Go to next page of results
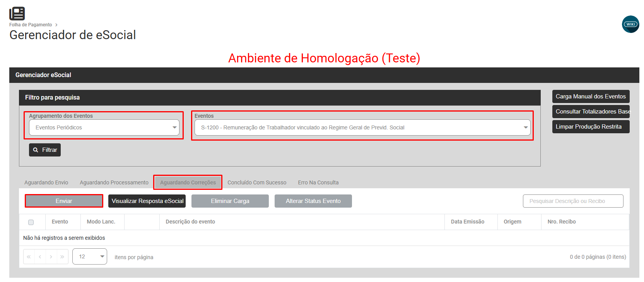Image resolution: width=644 pixels, height=282 pixels. (x=51, y=257)
